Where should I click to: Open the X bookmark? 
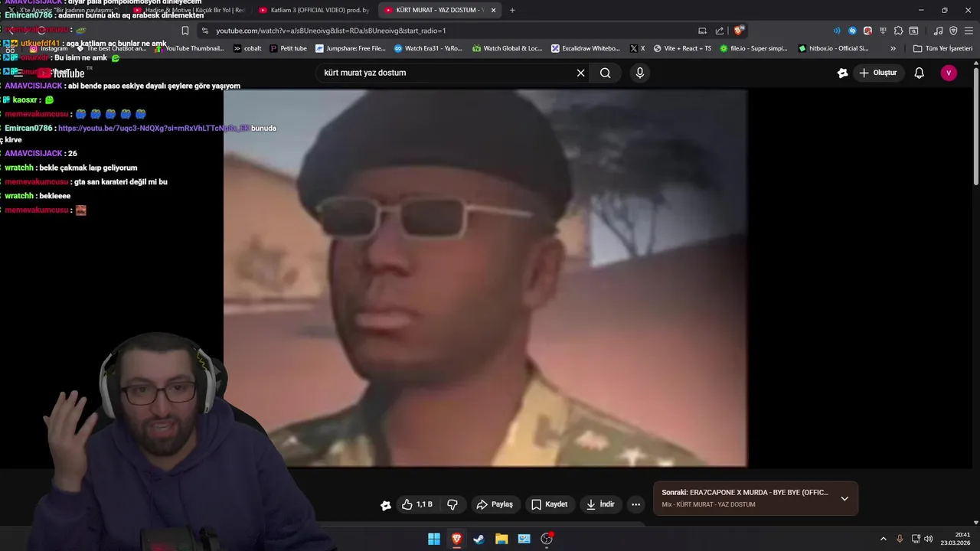637,48
